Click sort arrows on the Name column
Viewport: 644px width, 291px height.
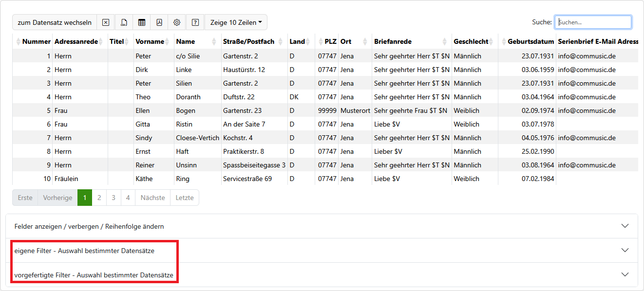pyautogui.click(x=214, y=42)
